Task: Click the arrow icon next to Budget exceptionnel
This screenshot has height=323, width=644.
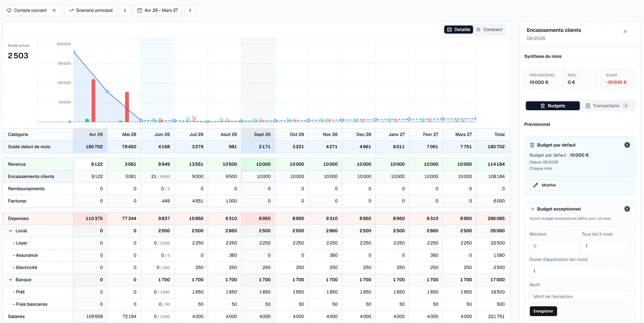Action: click(x=532, y=209)
